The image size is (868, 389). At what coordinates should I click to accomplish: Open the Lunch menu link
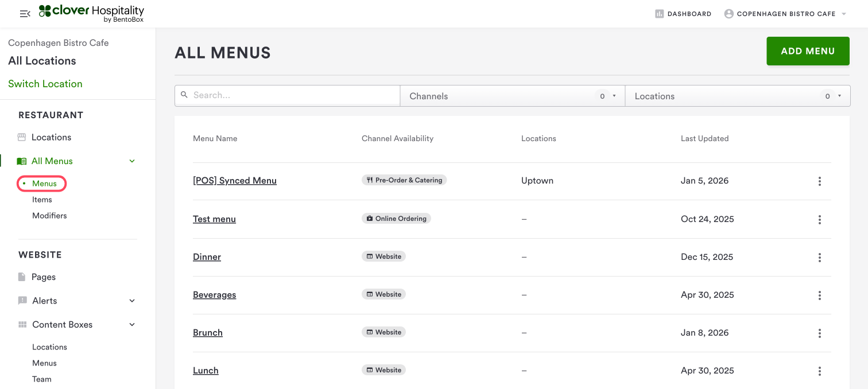[x=206, y=371]
